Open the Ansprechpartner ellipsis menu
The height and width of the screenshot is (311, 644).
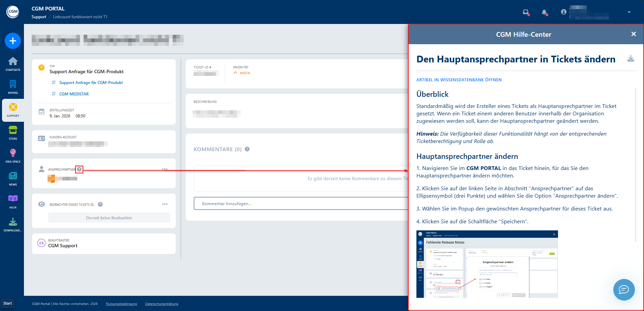165,169
